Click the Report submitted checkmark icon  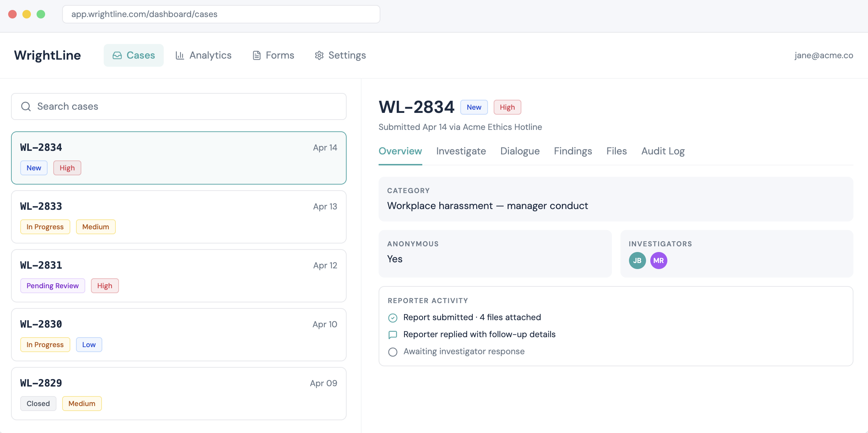(393, 318)
